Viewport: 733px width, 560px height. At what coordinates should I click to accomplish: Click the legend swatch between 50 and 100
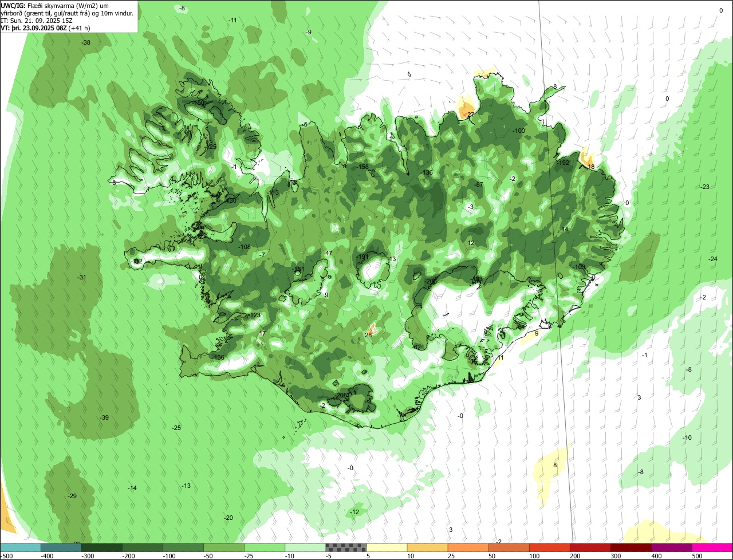tap(509, 547)
